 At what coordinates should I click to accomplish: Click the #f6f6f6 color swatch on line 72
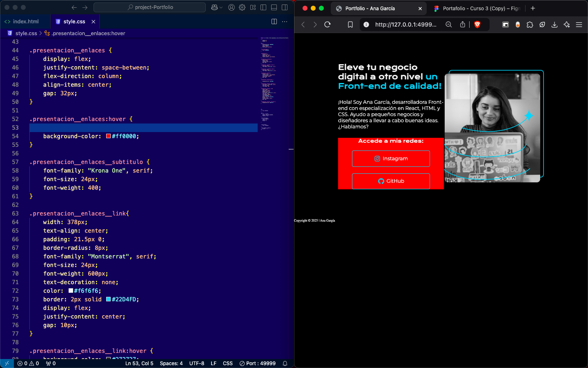point(71,291)
